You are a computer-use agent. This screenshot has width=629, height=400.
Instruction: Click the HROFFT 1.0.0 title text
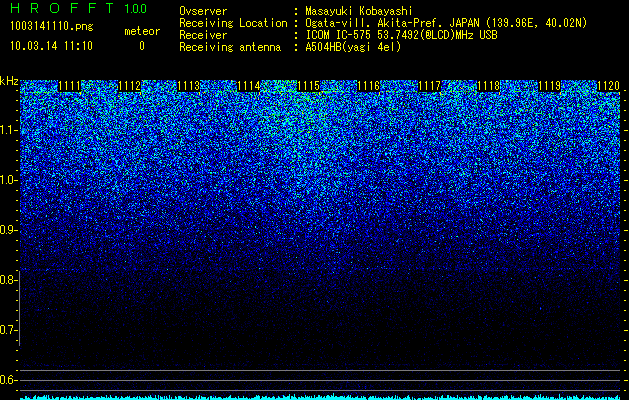(x=79, y=8)
